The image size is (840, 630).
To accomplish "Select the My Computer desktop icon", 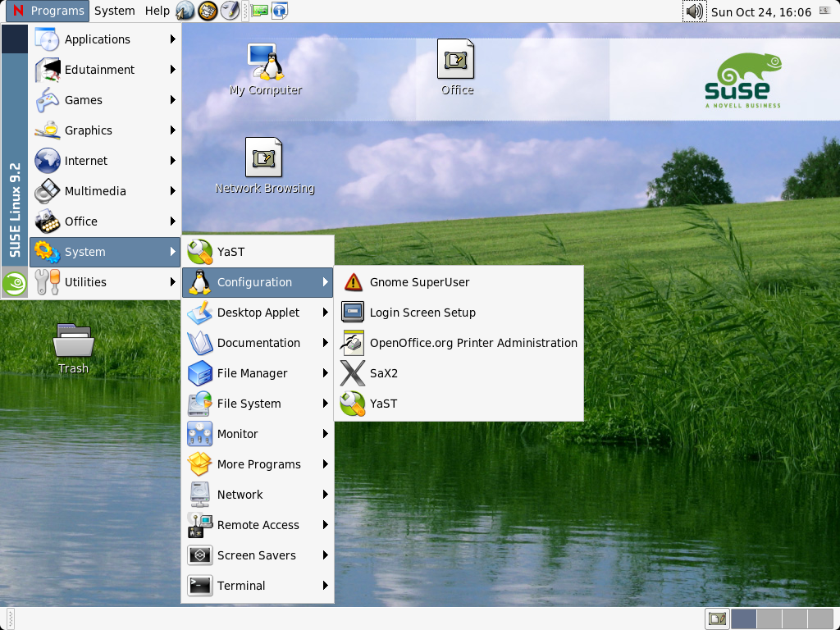I will click(266, 70).
